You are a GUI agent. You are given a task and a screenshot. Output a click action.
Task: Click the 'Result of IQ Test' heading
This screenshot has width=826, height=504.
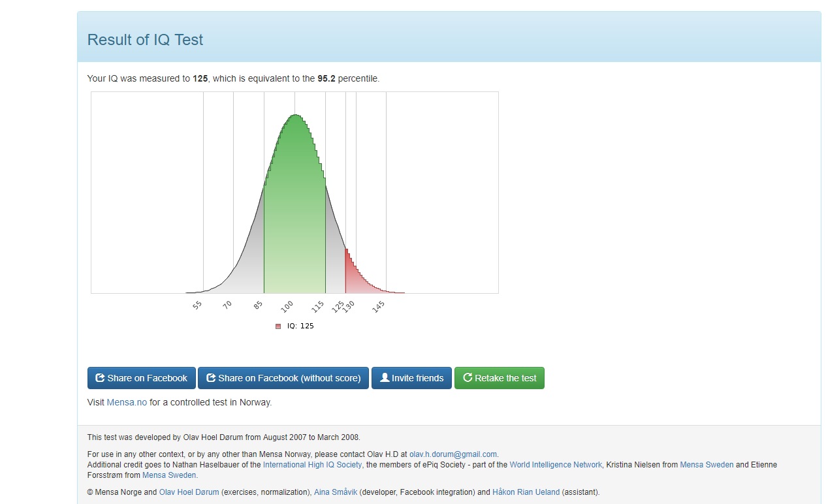point(145,40)
